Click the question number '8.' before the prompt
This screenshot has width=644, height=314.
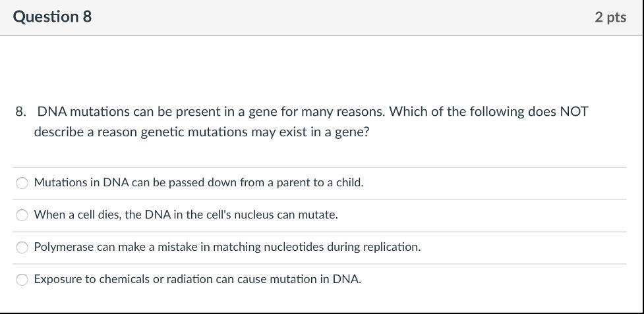(21, 111)
